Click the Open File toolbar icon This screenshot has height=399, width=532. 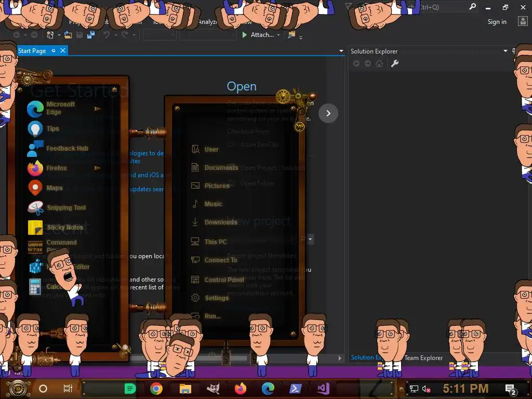[x=68, y=35]
